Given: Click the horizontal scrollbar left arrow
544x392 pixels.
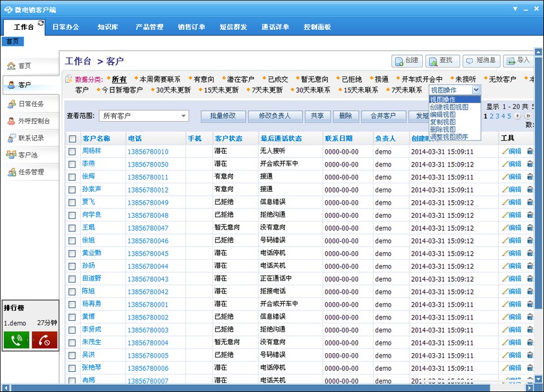Looking at the screenshot, I should pyautogui.click(x=6, y=388).
